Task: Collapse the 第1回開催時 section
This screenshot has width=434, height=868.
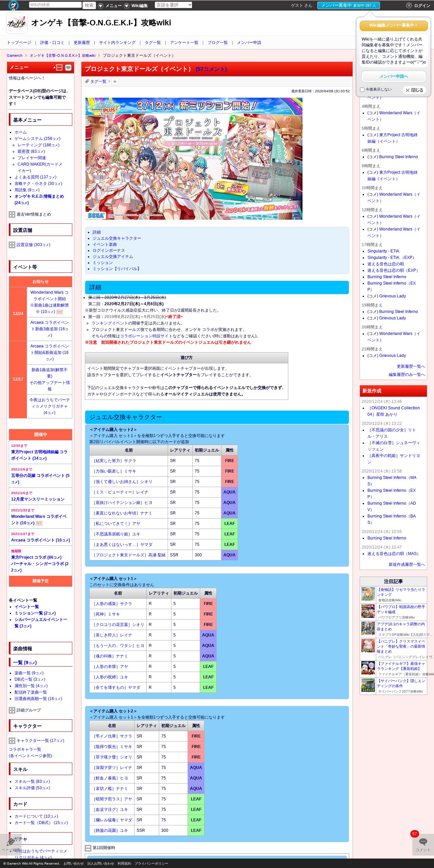Action: [88, 848]
